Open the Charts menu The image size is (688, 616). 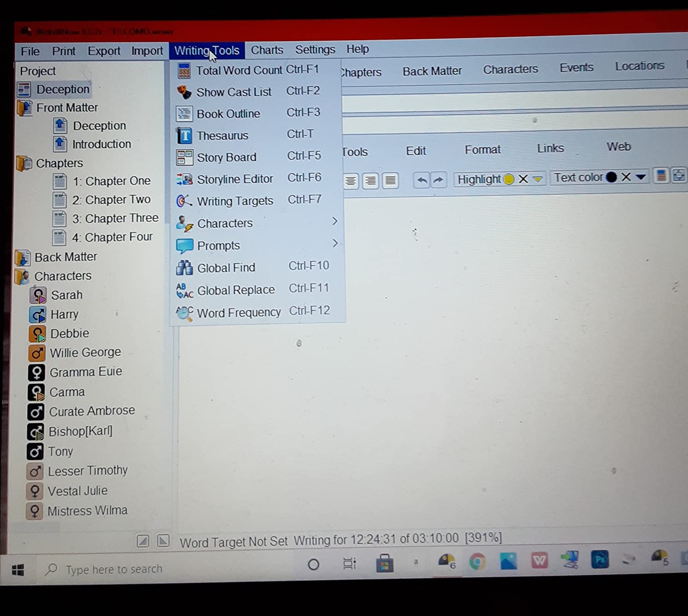coord(267,50)
